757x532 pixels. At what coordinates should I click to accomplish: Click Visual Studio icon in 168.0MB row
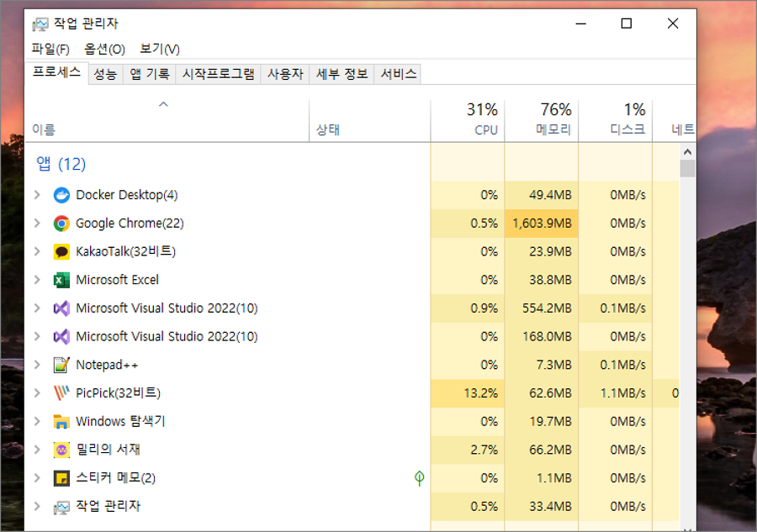[x=61, y=337]
